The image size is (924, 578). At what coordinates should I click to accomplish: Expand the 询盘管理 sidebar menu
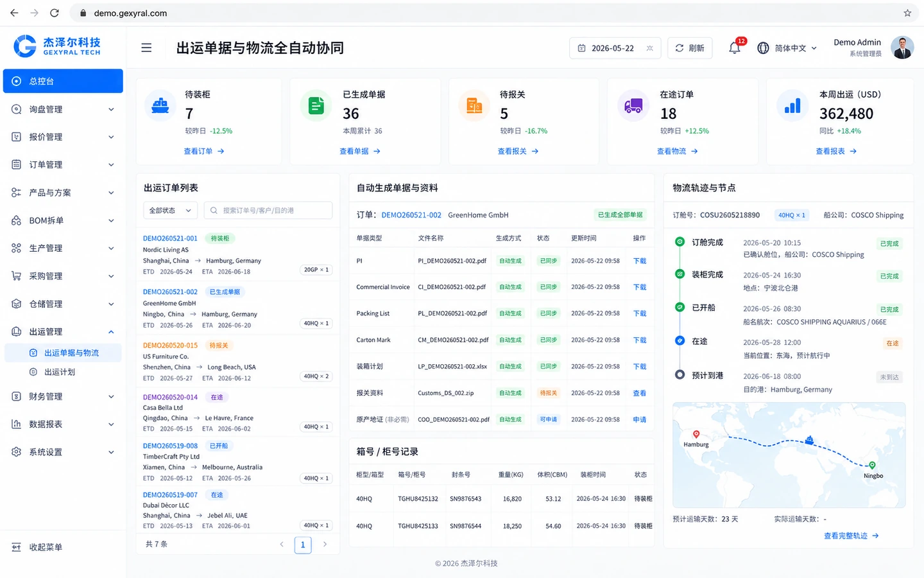63,109
